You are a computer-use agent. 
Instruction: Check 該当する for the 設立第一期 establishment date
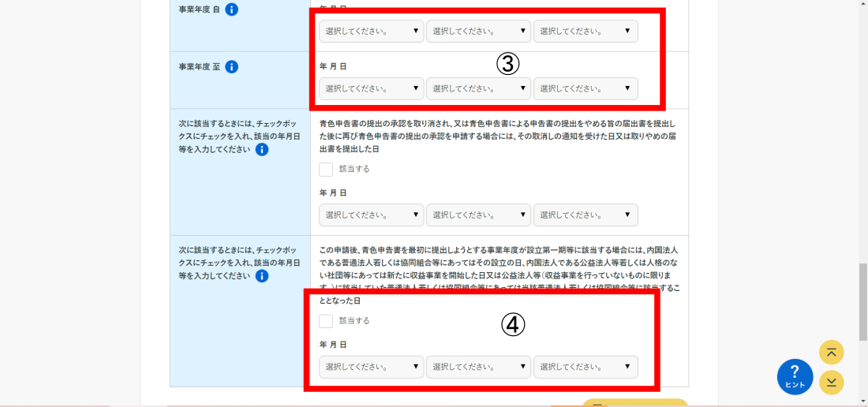pyautogui.click(x=326, y=321)
